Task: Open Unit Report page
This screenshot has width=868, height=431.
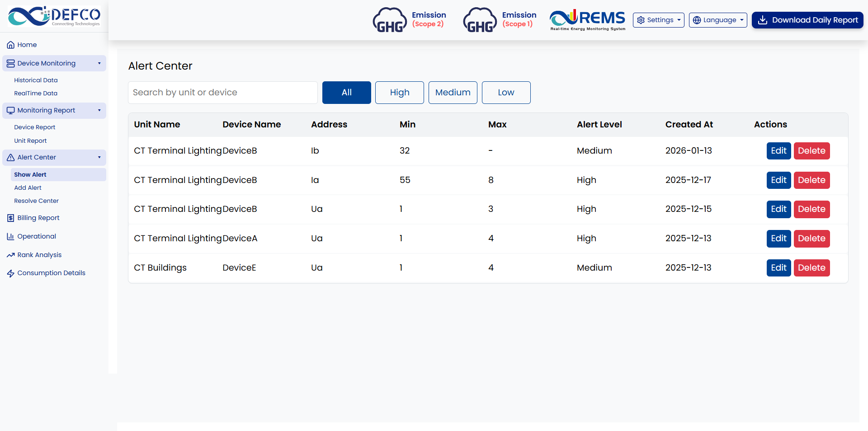Action: [x=30, y=141]
